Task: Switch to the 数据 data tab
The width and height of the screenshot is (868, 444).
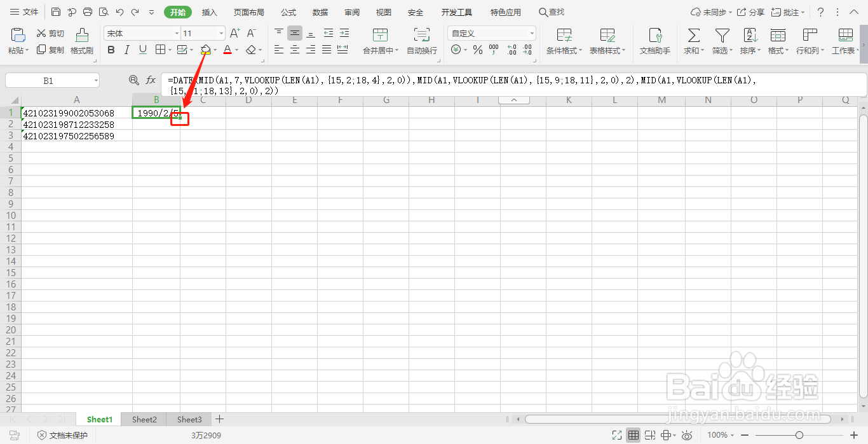Action: click(320, 12)
